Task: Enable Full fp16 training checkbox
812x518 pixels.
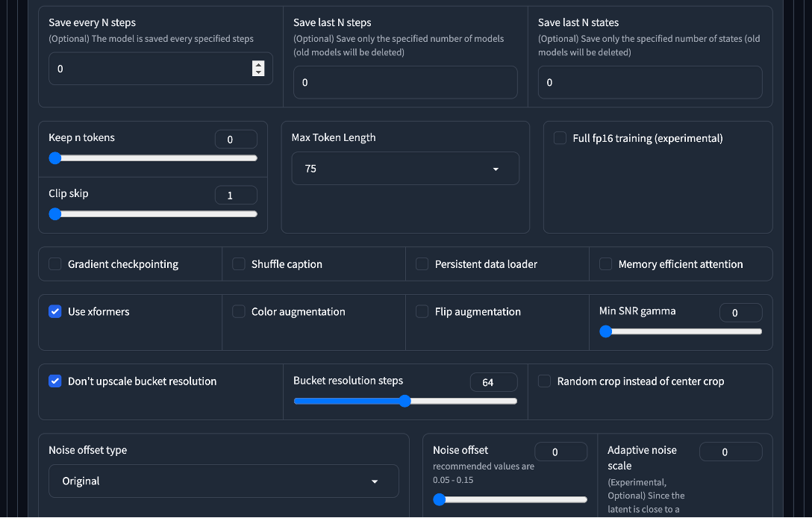Action: pos(560,138)
